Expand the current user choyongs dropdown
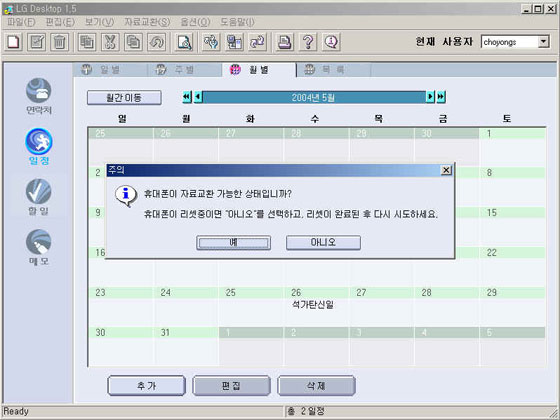The image size is (560, 420). [x=543, y=42]
